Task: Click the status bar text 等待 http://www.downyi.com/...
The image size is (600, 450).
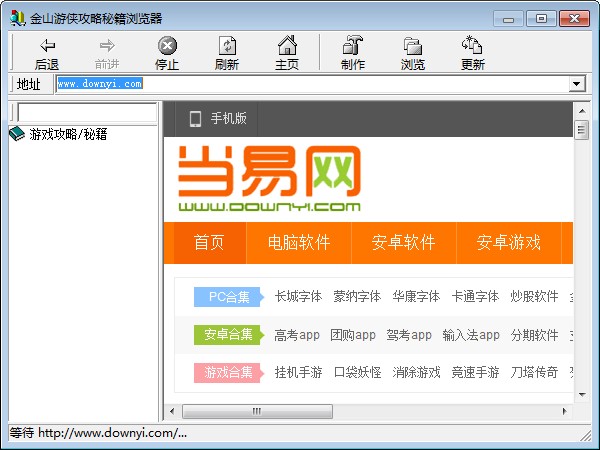Action: pyautogui.click(x=98, y=433)
